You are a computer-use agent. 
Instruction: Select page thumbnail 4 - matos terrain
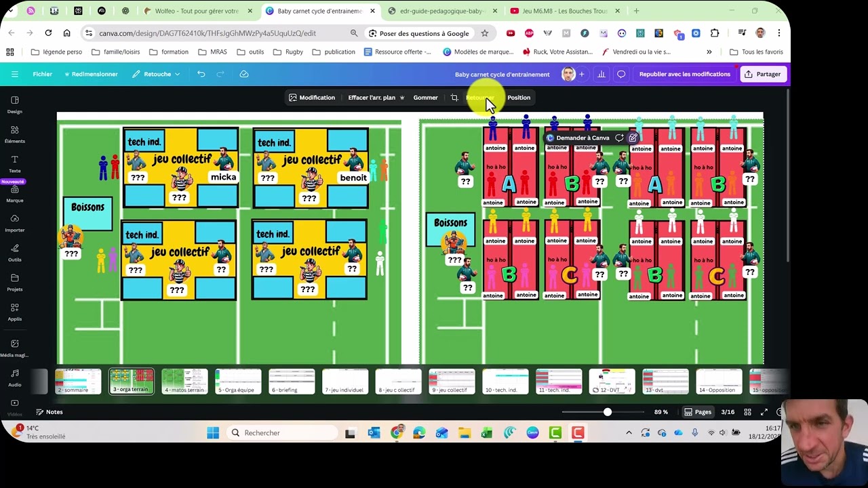coord(184,382)
